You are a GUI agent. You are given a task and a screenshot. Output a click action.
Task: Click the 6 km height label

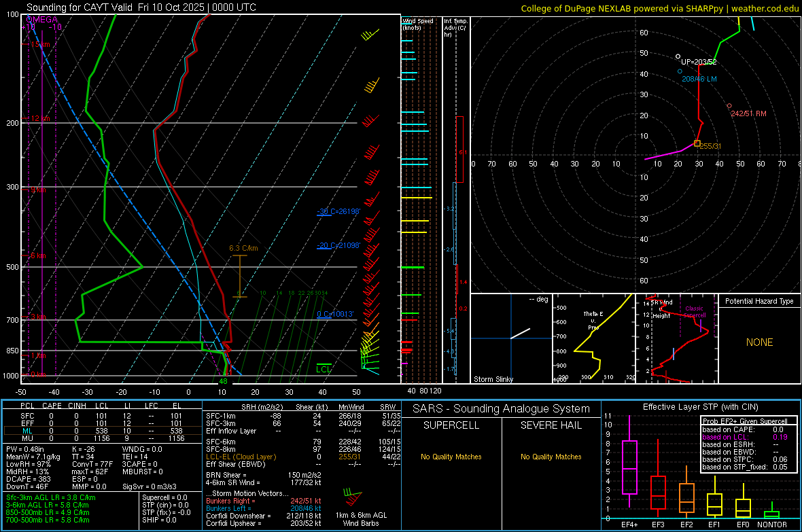[x=39, y=255]
